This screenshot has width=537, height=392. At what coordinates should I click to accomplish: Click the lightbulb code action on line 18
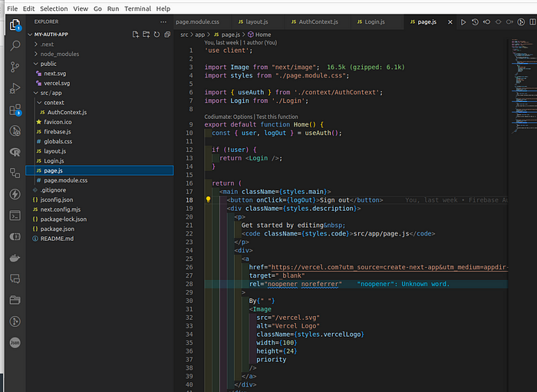coord(208,199)
